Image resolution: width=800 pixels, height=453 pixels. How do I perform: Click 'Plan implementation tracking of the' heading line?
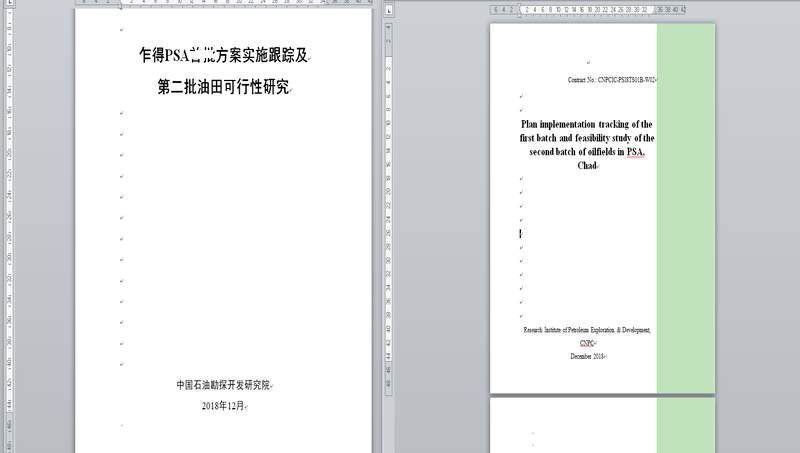[x=587, y=124]
